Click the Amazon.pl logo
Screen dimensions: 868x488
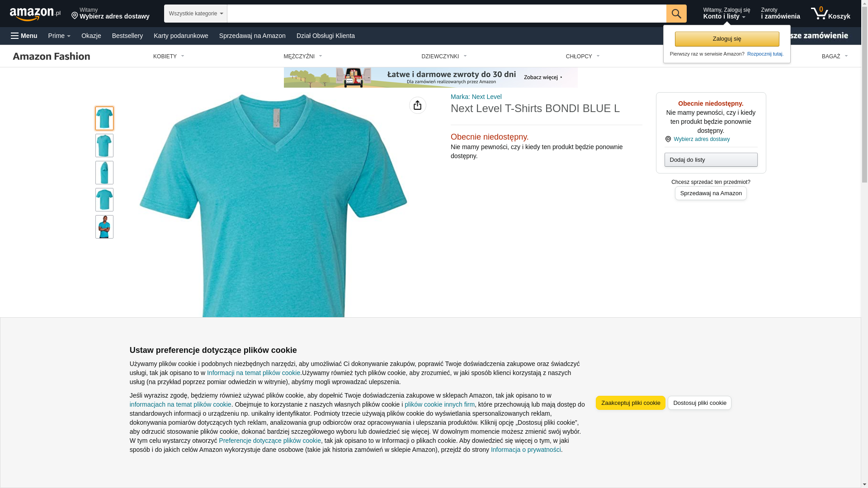point(35,14)
